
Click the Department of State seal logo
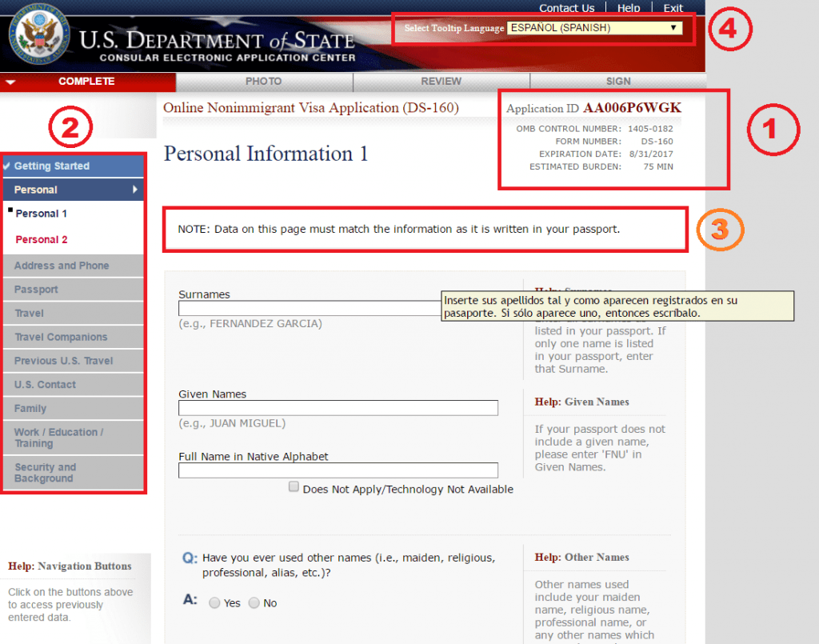pyautogui.click(x=40, y=34)
